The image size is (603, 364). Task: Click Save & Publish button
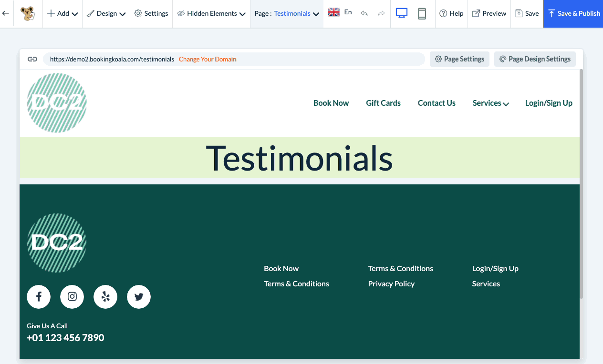tap(573, 13)
